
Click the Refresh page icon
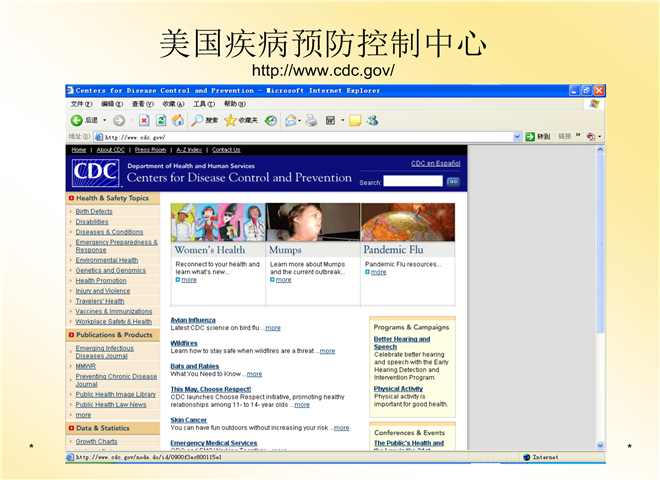coord(161,121)
